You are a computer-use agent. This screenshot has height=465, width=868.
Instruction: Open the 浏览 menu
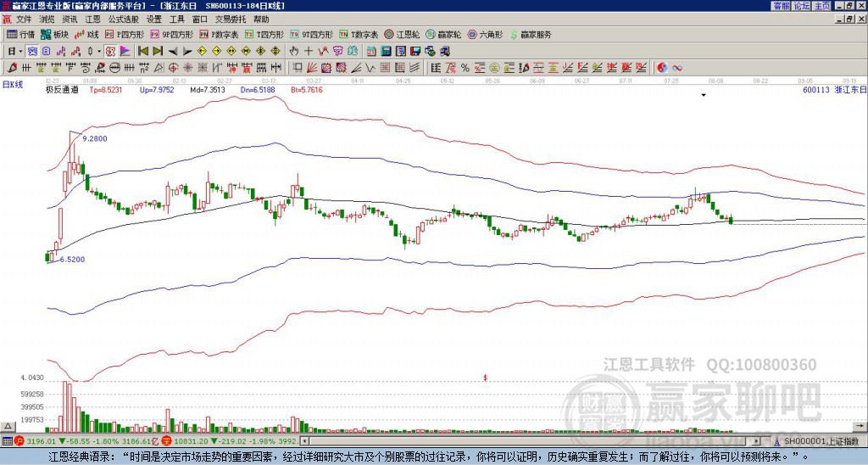click(x=47, y=20)
